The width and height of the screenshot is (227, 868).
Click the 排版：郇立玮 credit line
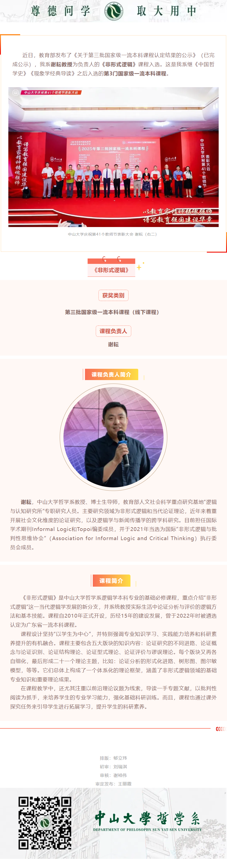[113, 758]
